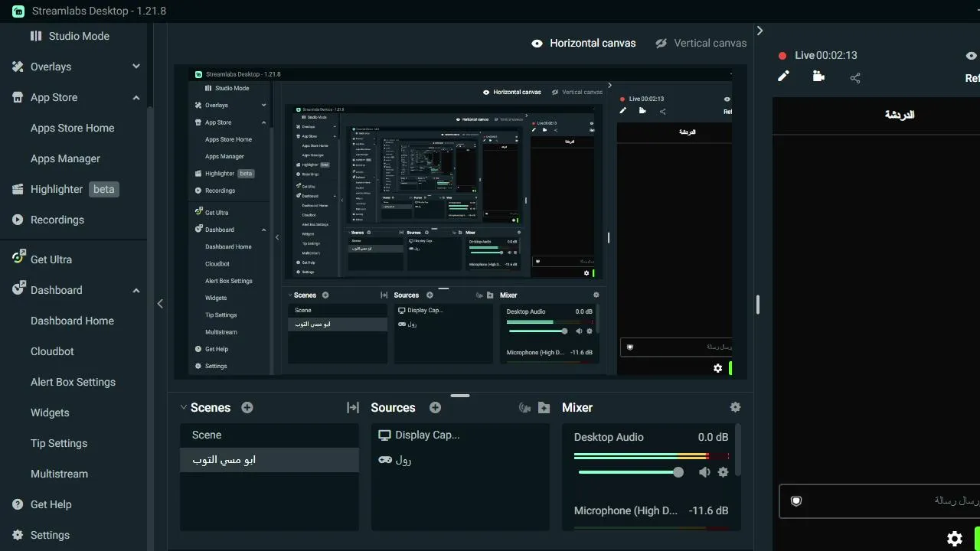
Task: Click the share stream icon
Action: pos(855,77)
